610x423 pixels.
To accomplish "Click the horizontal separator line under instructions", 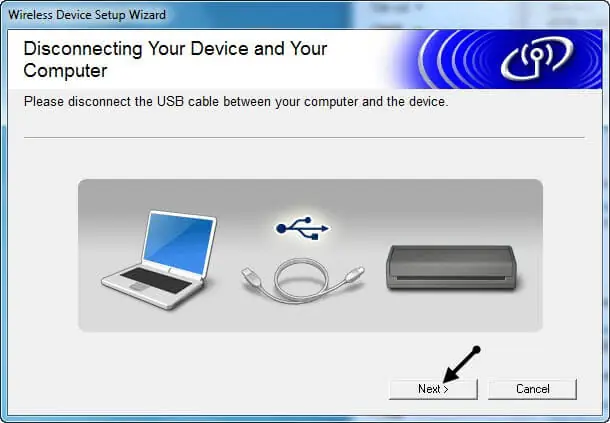I will pyautogui.click(x=304, y=137).
